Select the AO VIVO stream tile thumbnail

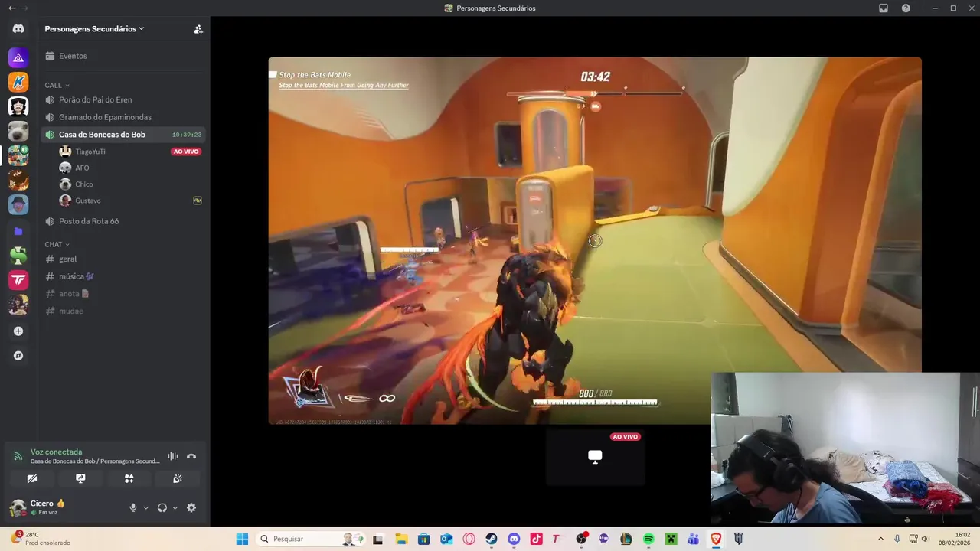[595, 457]
